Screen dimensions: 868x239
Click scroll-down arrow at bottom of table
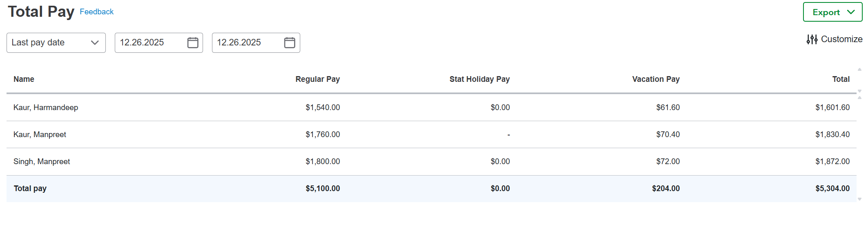(x=859, y=199)
